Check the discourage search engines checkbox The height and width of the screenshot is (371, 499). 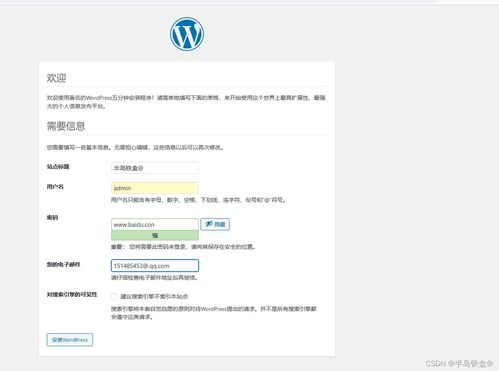(114, 296)
